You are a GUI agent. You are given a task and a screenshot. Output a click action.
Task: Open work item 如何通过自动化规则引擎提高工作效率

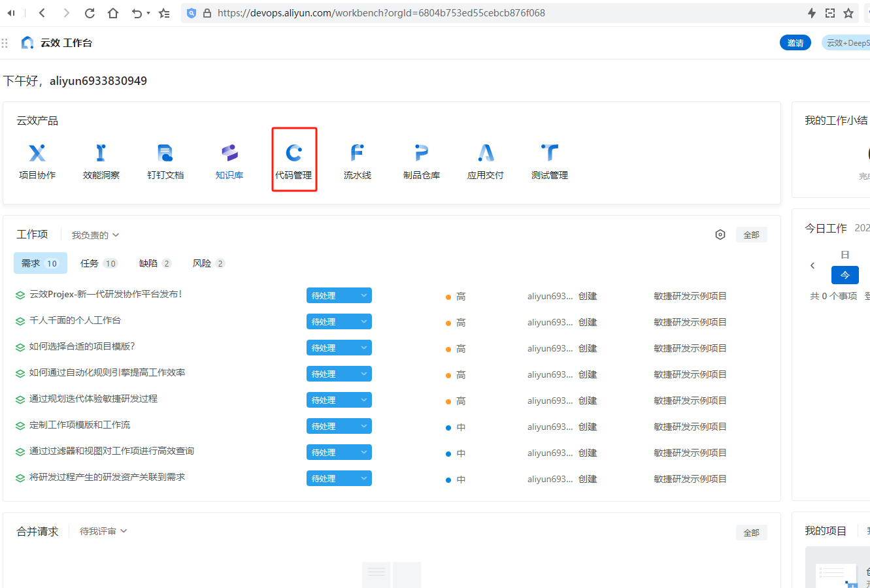point(107,372)
